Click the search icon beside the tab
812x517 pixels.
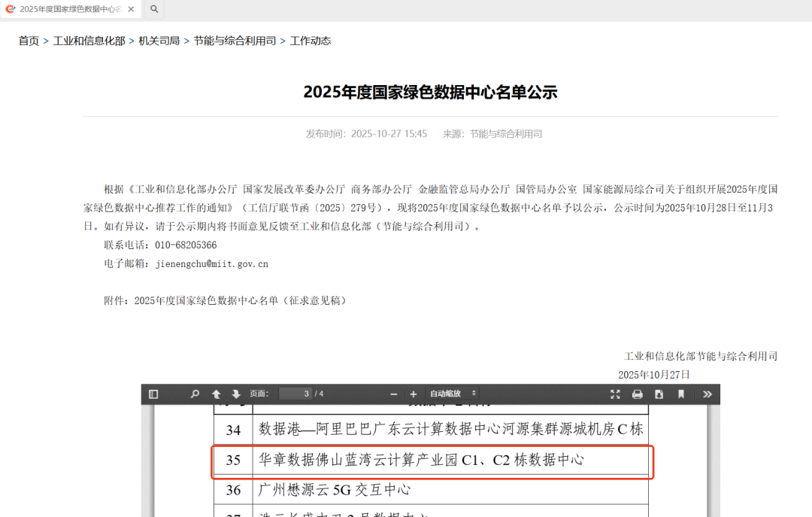pos(154,9)
